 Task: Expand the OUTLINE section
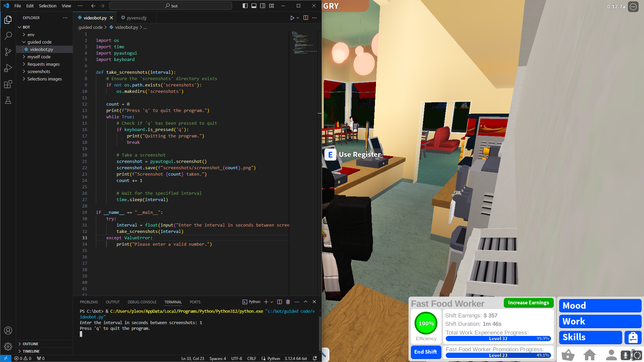[x=31, y=344]
